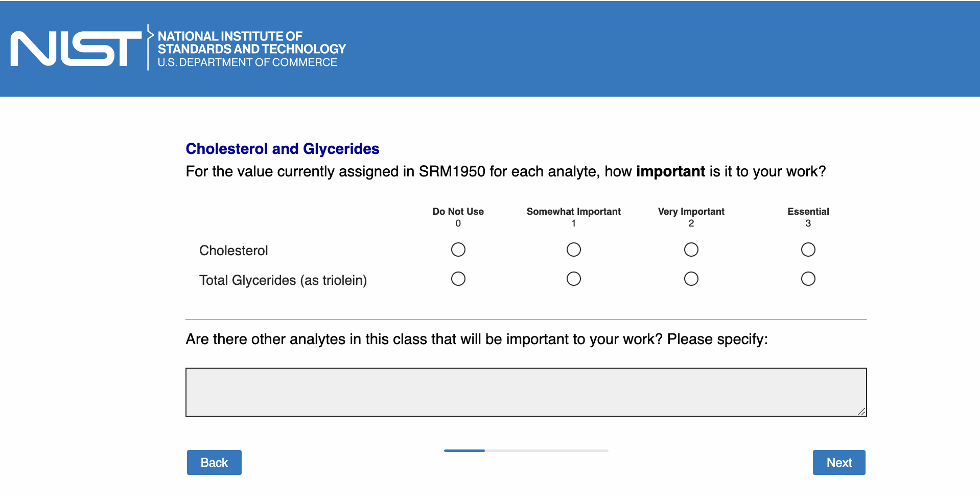Choose Essential for Total Glycerides
This screenshot has height=496, width=980.
(808, 279)
